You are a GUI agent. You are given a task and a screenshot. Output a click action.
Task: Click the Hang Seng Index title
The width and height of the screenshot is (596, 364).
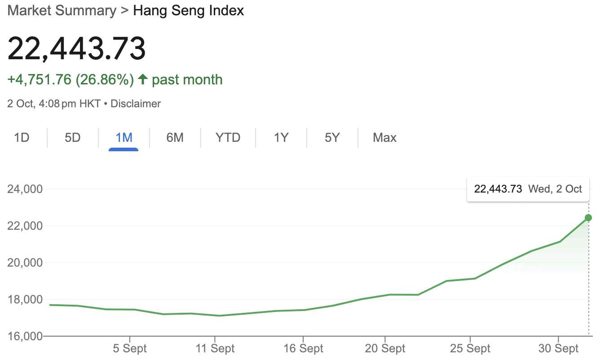189,10
